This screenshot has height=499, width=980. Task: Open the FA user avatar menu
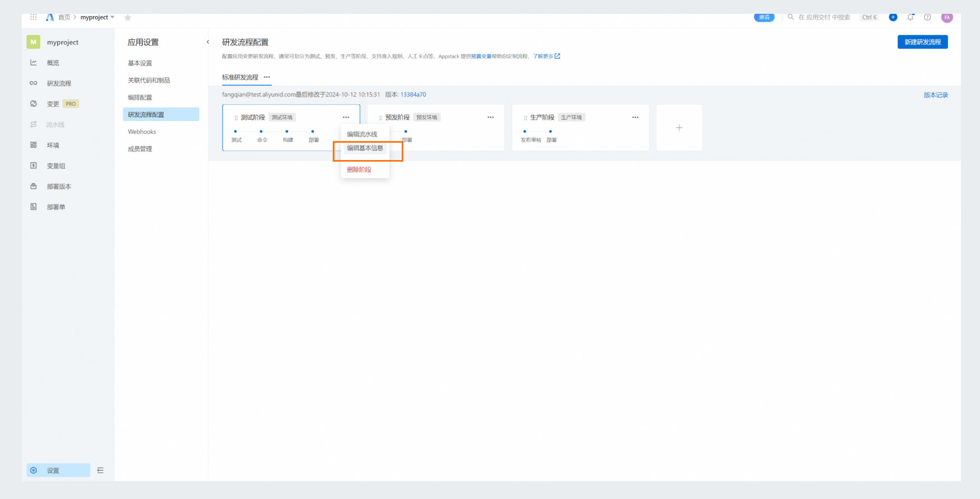(x=947, y=17)
